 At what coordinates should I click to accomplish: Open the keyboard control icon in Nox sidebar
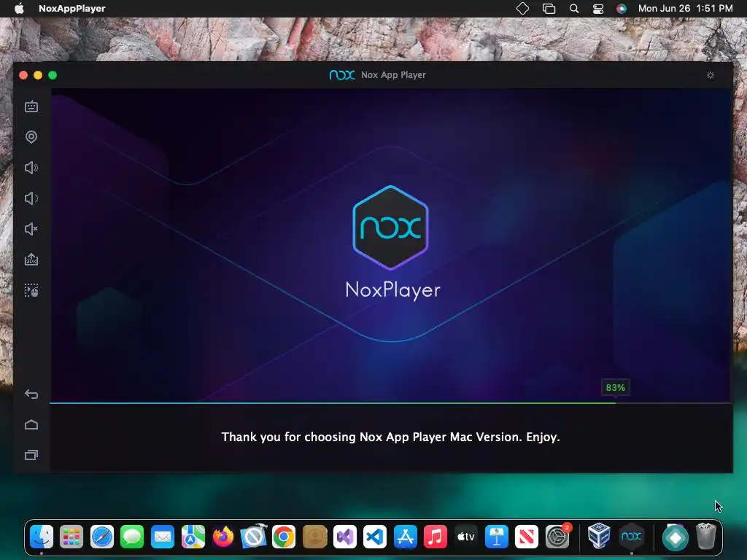tap(31, 106)
